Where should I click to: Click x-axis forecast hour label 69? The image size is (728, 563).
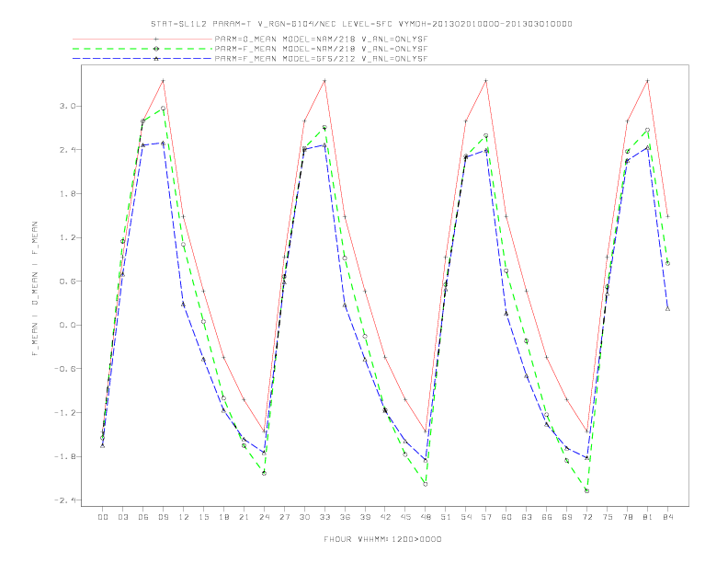567,517
